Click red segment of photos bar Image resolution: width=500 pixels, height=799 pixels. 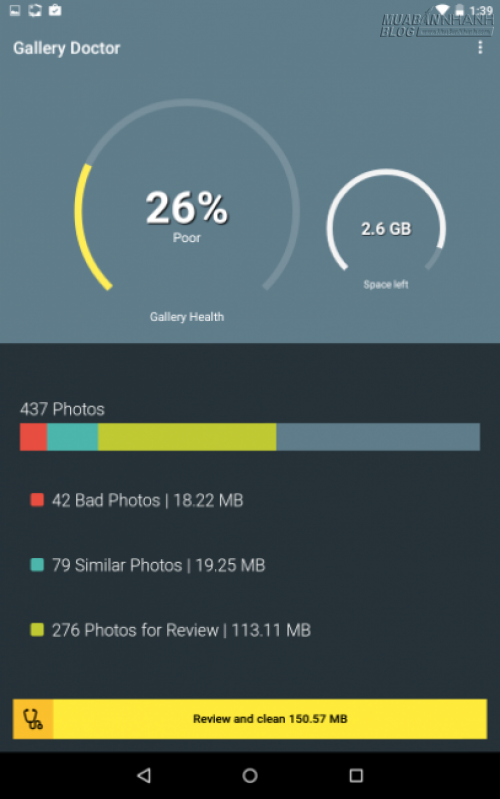click(34, 437)
